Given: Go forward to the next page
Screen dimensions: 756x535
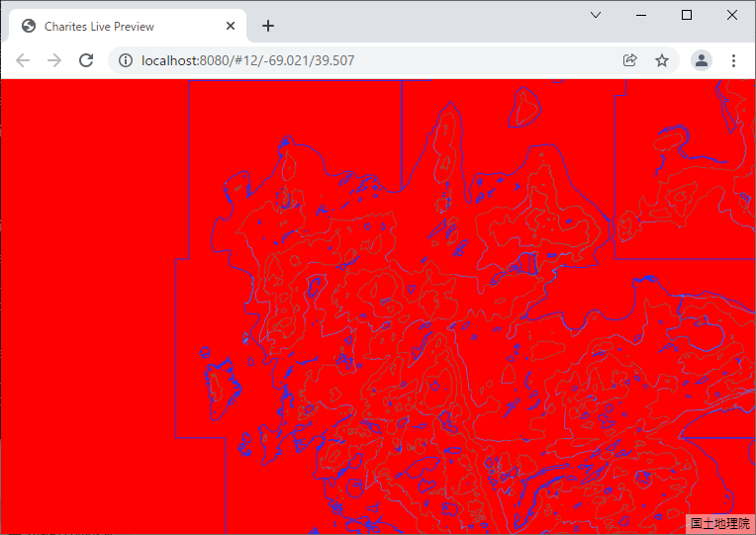Looking at the screenshot, I should (x=54, y=60).
